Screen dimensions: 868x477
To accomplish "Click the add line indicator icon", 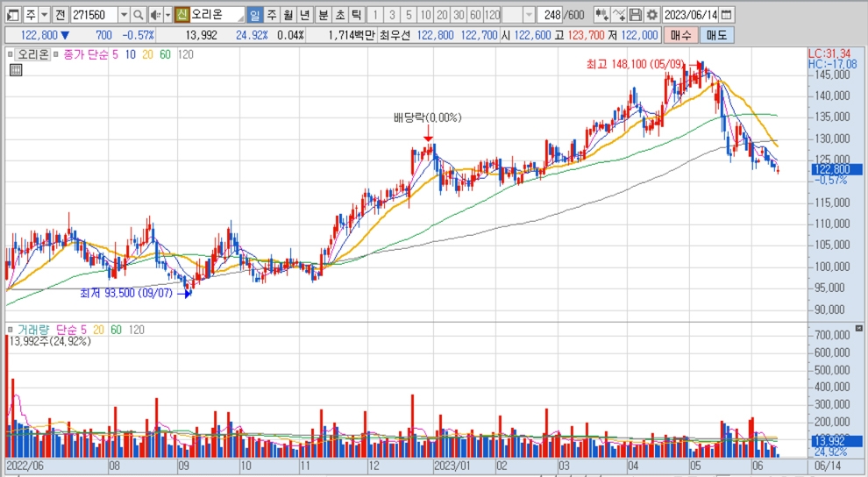I will [x=619, y=15].
